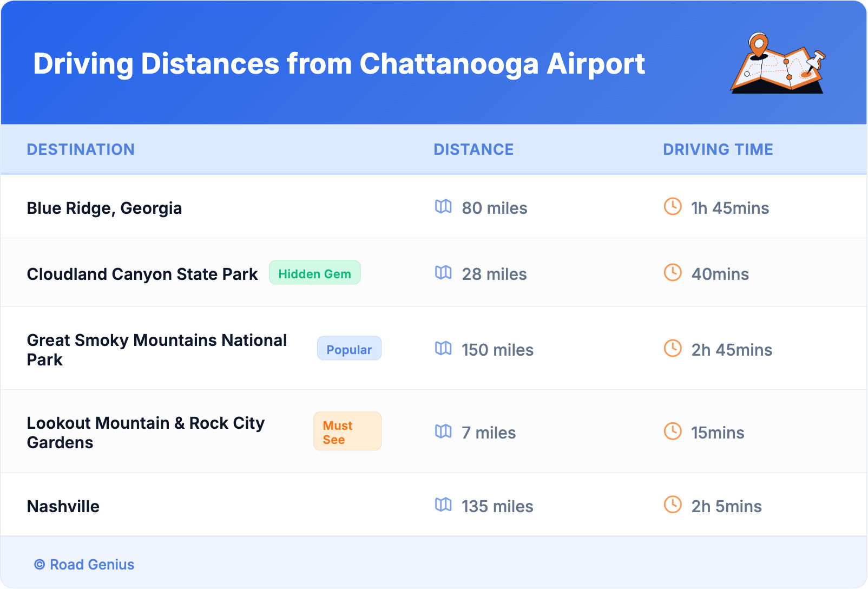The image size is (868, 589).
Task: Click the map icon beside 135 miles
Action: pos(443,505)
